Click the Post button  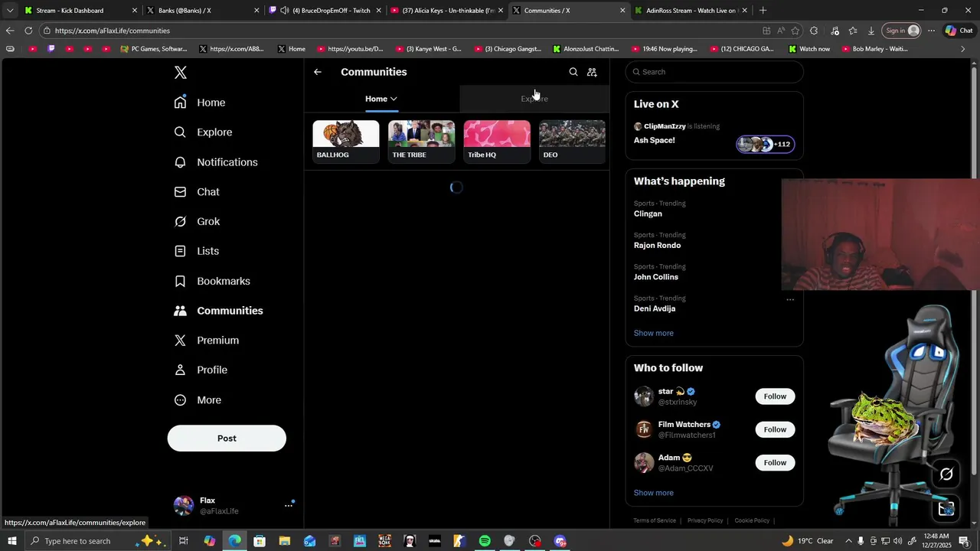227,439
